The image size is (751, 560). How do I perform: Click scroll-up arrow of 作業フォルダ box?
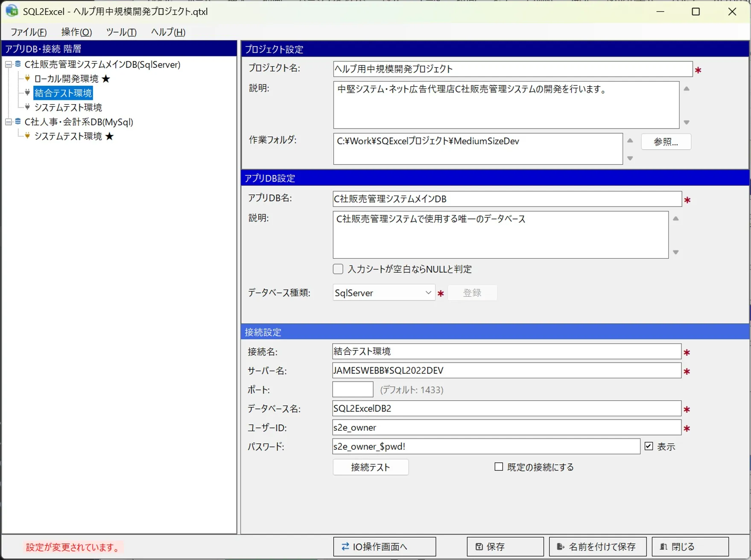point(630,140)
